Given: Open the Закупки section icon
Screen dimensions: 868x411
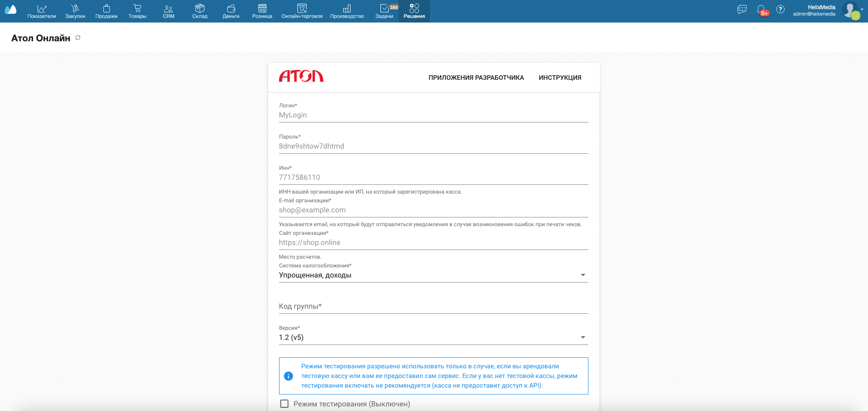Looking at the screenshot, I should pyautogui.click(x=75, y=8).
